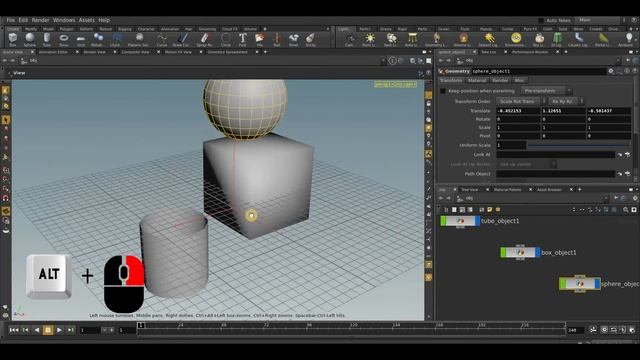Image resolution: width=640 pixels, height=360 pixels.
Task: Select the Draw Curve shelf tool
Action: pyautogui.click(x=182, y=40)
